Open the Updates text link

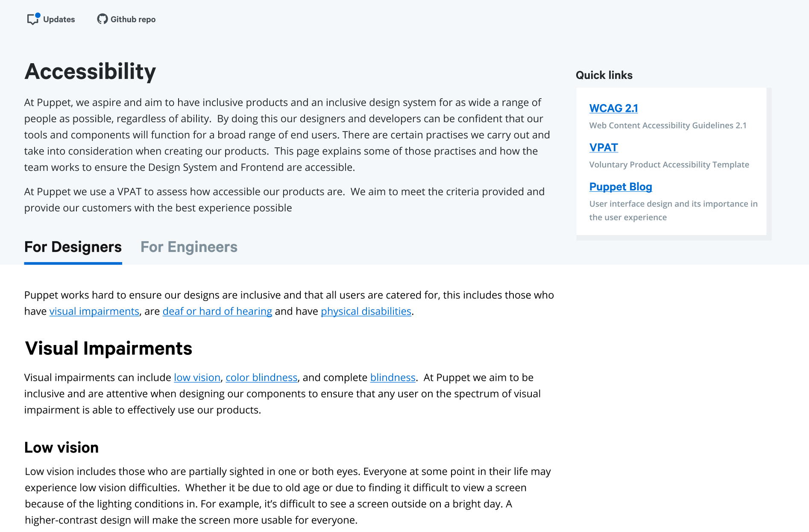pyautogui.click(x=59, y=20)
